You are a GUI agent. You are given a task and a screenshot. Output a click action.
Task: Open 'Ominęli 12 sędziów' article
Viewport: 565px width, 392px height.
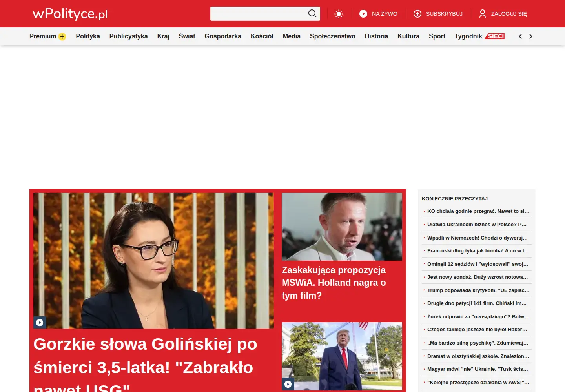478,264
